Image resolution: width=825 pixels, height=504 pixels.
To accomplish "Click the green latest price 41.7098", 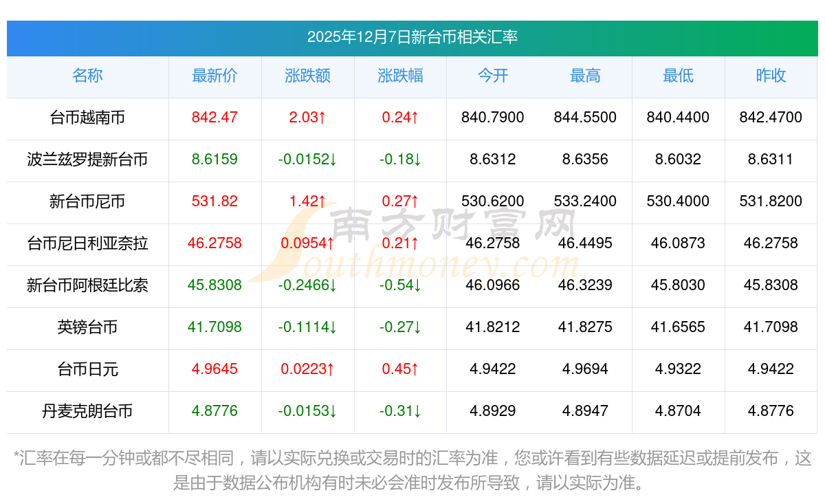I will coord(214,327).
